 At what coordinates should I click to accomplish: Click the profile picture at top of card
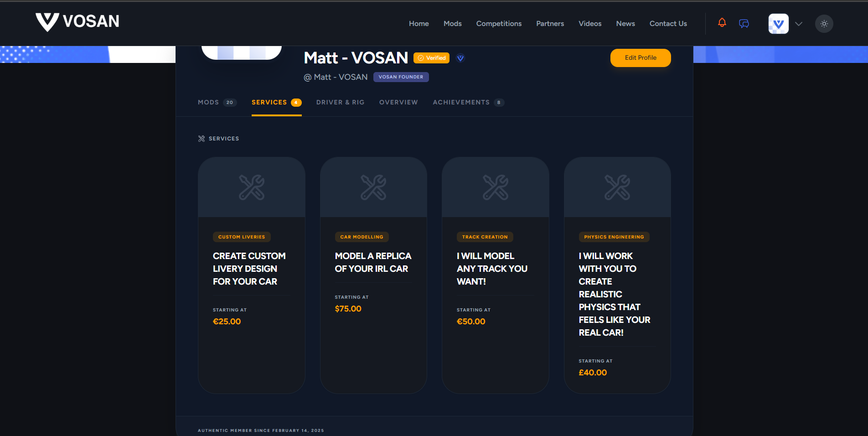tap(242, 52)
